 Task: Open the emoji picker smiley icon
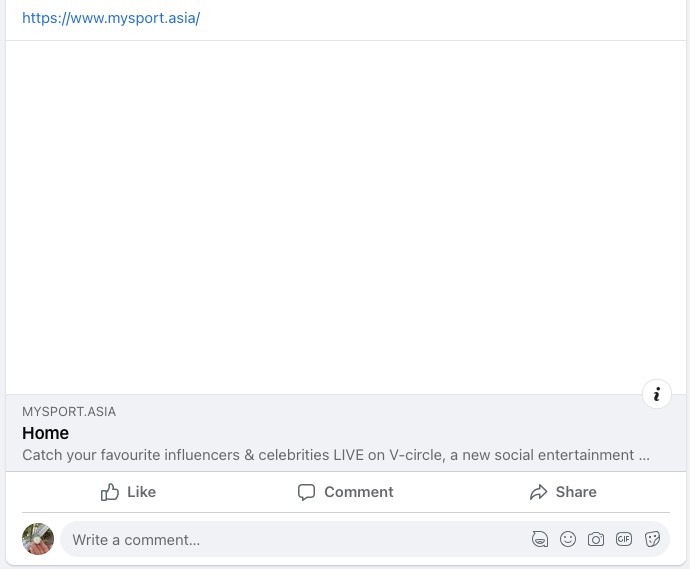click(568, 539)
